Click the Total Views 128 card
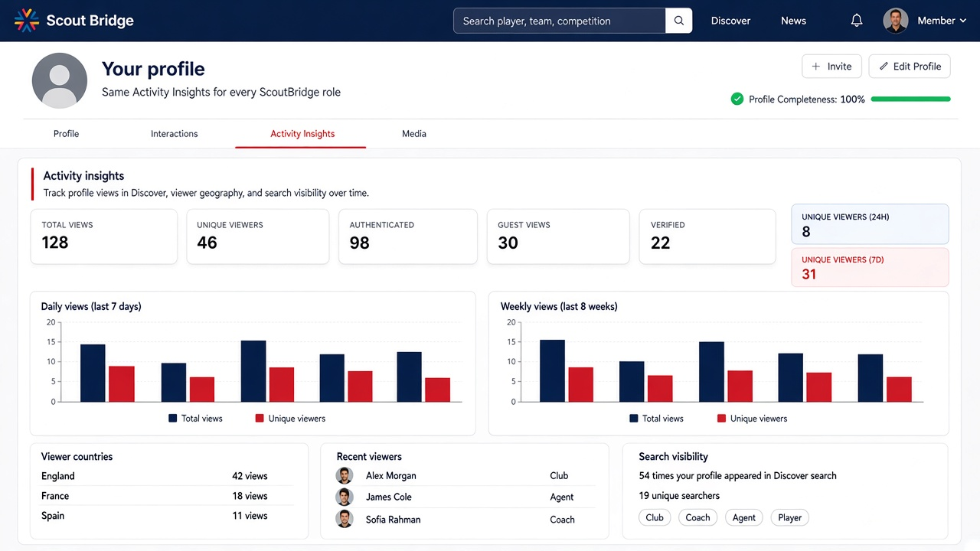This screenshot has width=980, height=551. (x=103, y=237)
